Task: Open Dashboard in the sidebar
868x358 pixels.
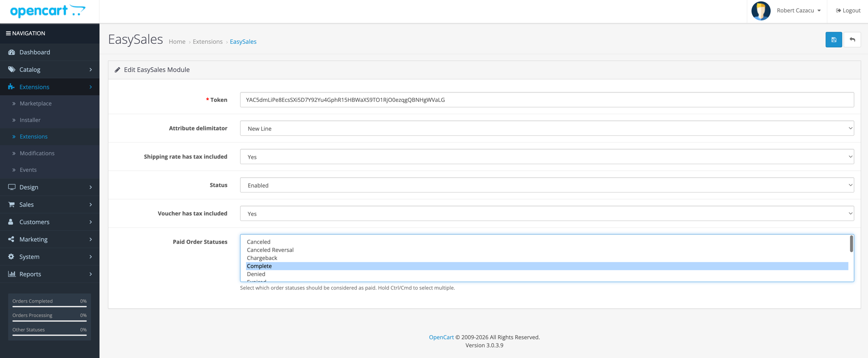Action: [x=49, y=52]
